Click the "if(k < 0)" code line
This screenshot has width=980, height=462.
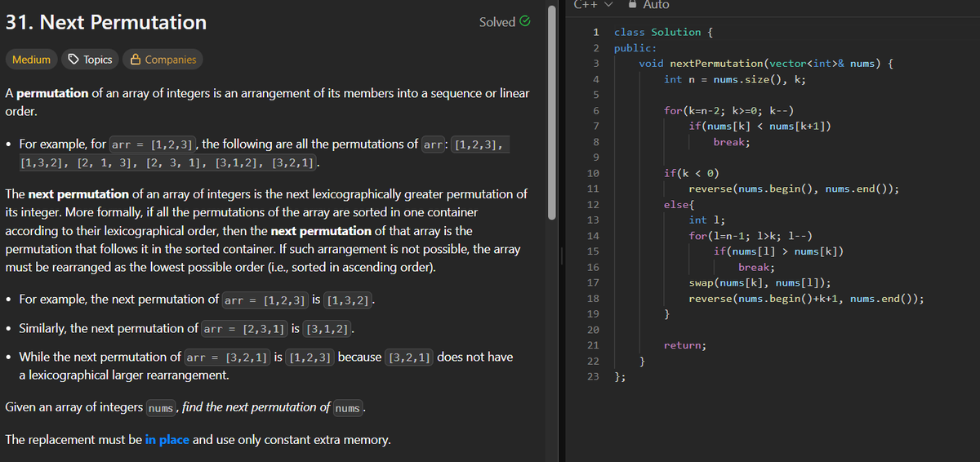tap(692, 173)
